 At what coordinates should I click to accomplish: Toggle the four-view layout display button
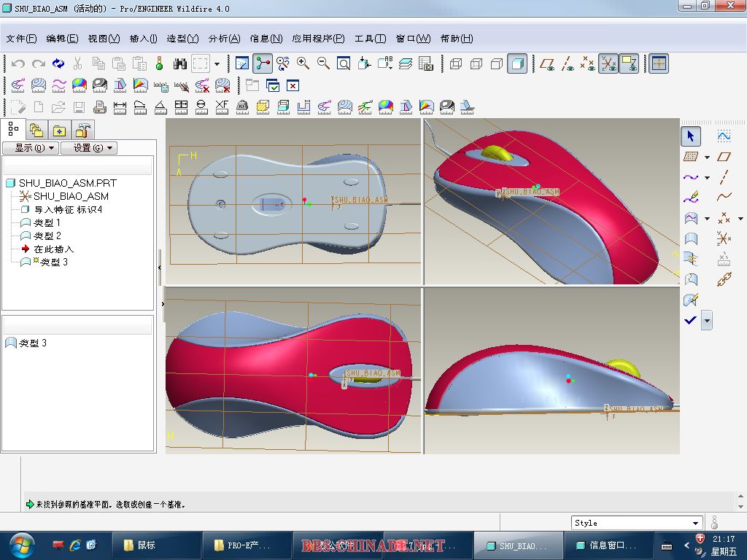point(659,63)
